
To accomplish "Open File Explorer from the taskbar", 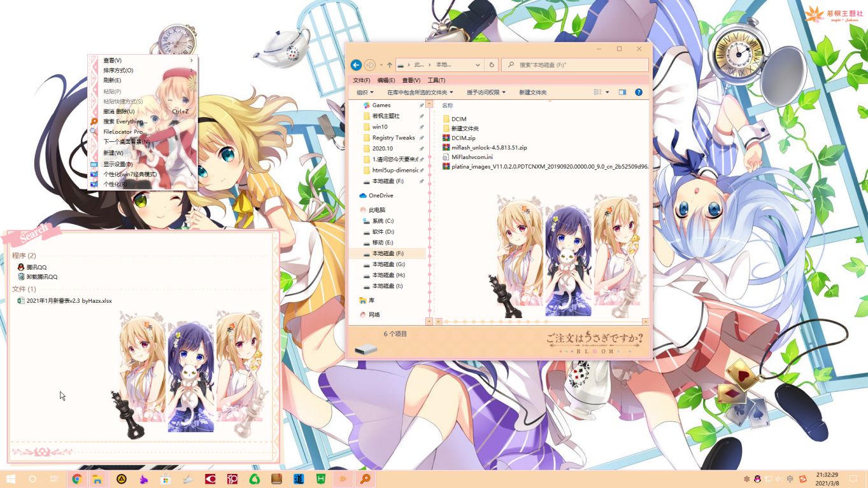I will coord(97,479).
